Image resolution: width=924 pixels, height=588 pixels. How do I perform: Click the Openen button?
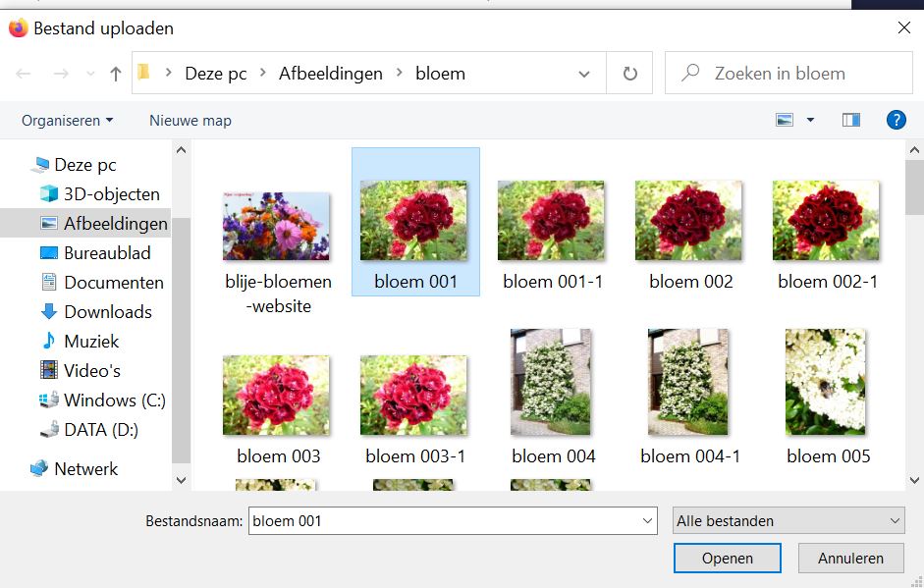pyautogui.click(x=727, y=559)
